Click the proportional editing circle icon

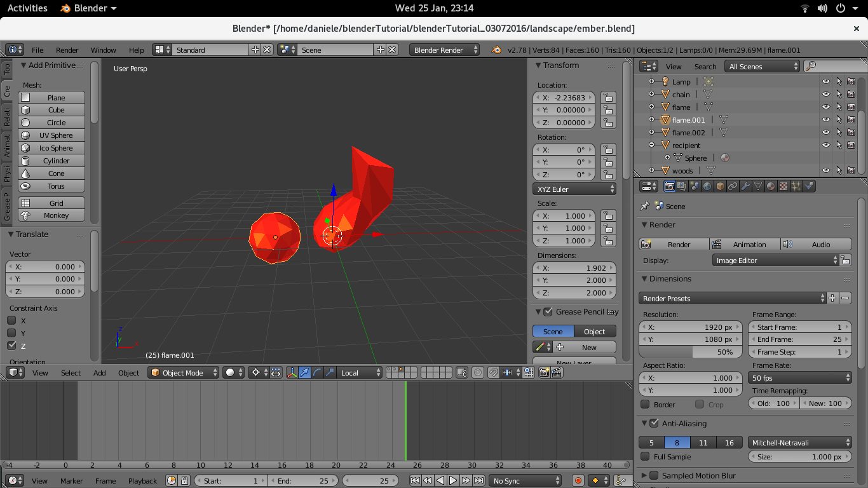478,373
